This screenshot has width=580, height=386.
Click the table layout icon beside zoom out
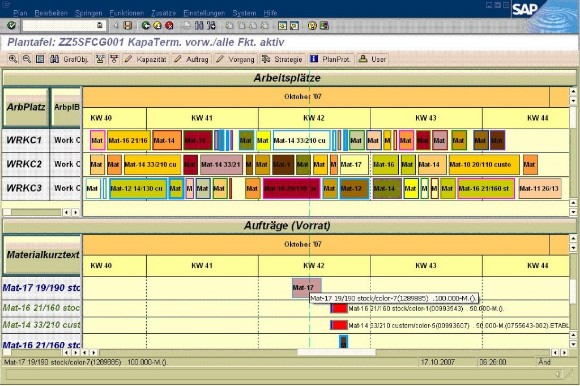tap(40, 59)
